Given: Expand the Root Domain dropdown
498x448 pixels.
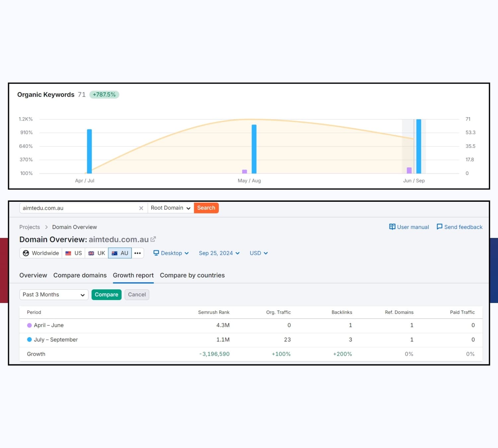Looking at the screenshot, I should pyautogui.click(x=171, y=208).
